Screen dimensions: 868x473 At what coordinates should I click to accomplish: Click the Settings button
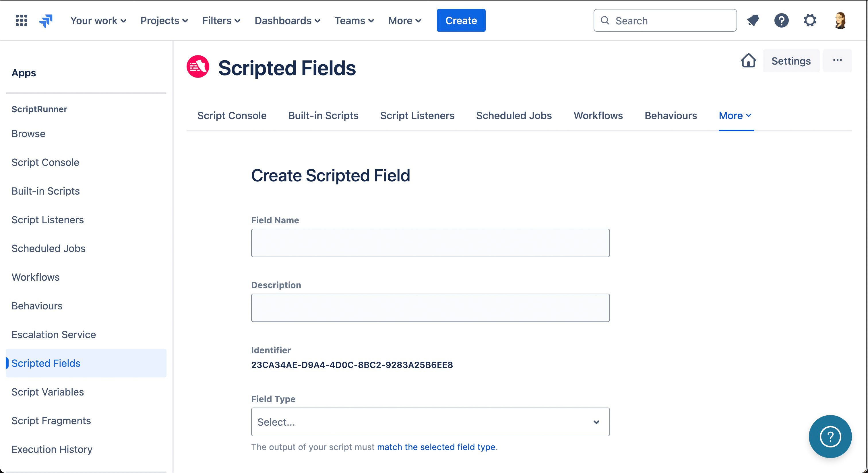pos(790,61)
